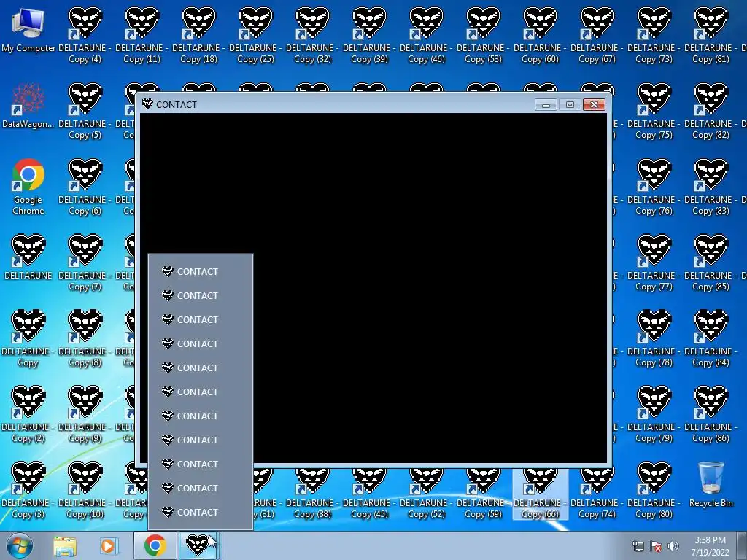The width and height of the screenshot is (747, 560).
Task: Minimize the CONTACT window
Action: [x=546, y=105]
